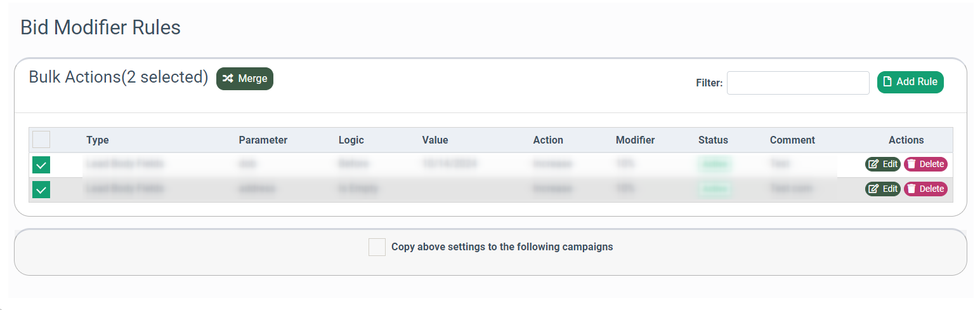This screenshot has width=980, height=310.
Task: Click into the Filter text field
Action: [797, 83]
